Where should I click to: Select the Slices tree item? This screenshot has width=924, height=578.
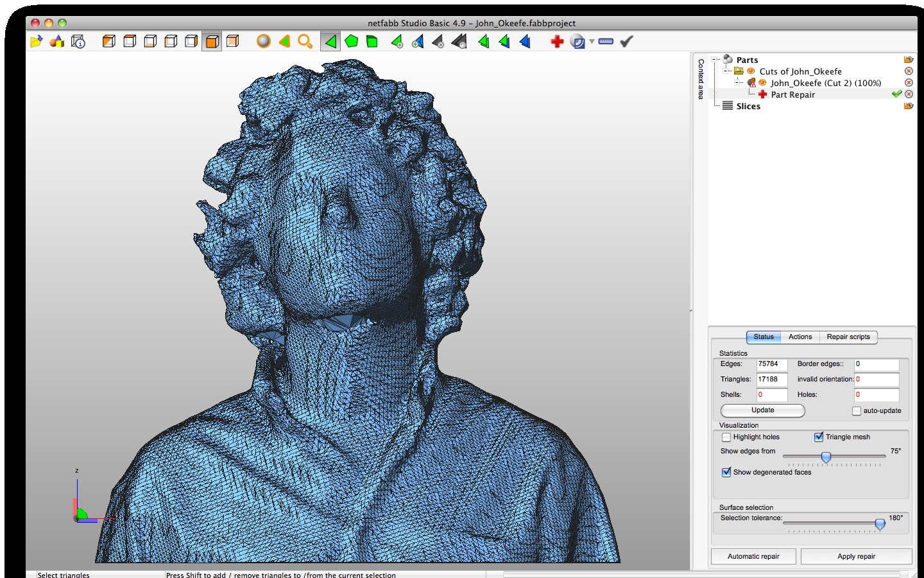click(748, 106)
